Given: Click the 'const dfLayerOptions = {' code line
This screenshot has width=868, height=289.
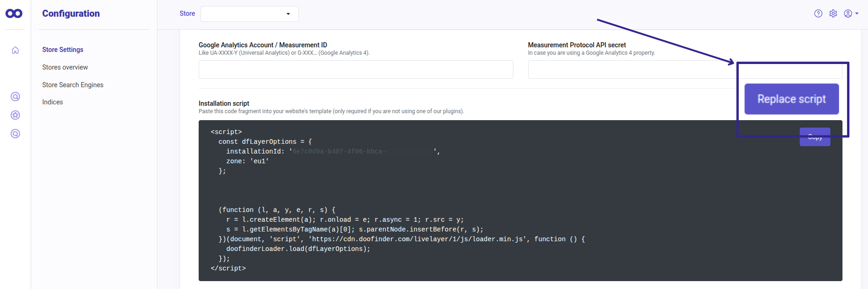Looking at the screenshot, I should [x=266, y=142].
